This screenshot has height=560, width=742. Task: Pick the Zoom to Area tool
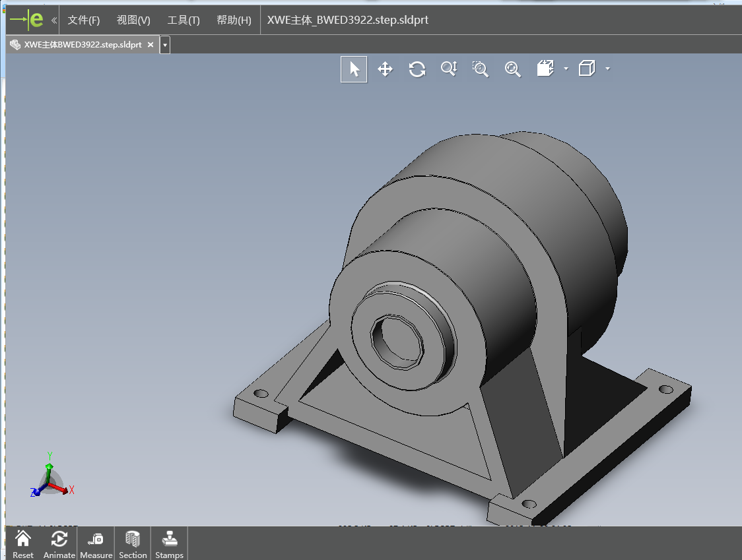click(x=481, y=69)
